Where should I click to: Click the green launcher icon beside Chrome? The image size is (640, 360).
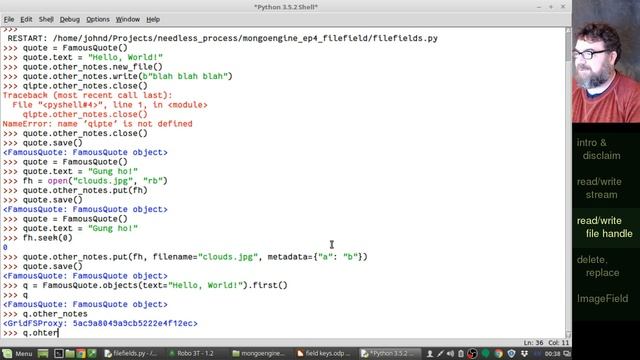92,353
